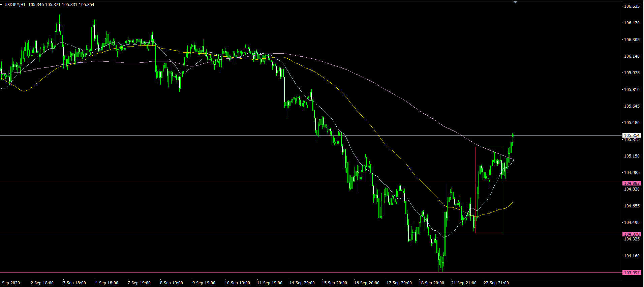Click the 4 Sep 18:00 time label
This screenshot has width=644, height=287.
(x=106, y=283)
